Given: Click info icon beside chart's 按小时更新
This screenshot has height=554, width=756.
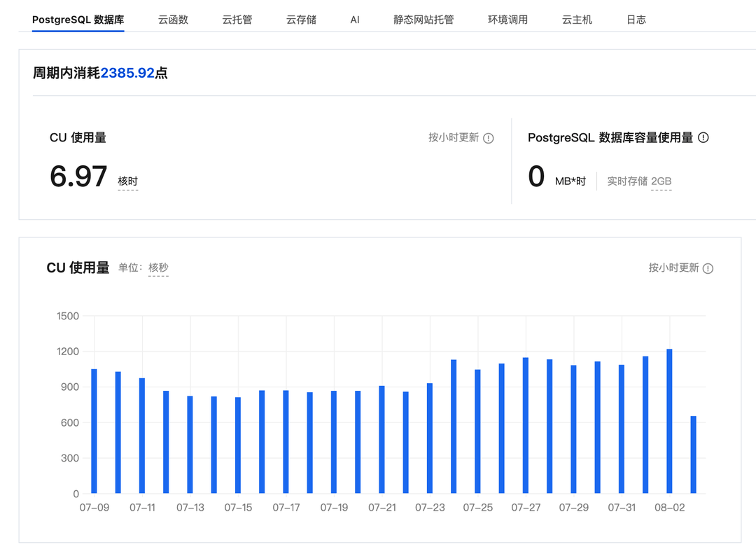Looking at the screenshot, I should click(x=708, y=268).
